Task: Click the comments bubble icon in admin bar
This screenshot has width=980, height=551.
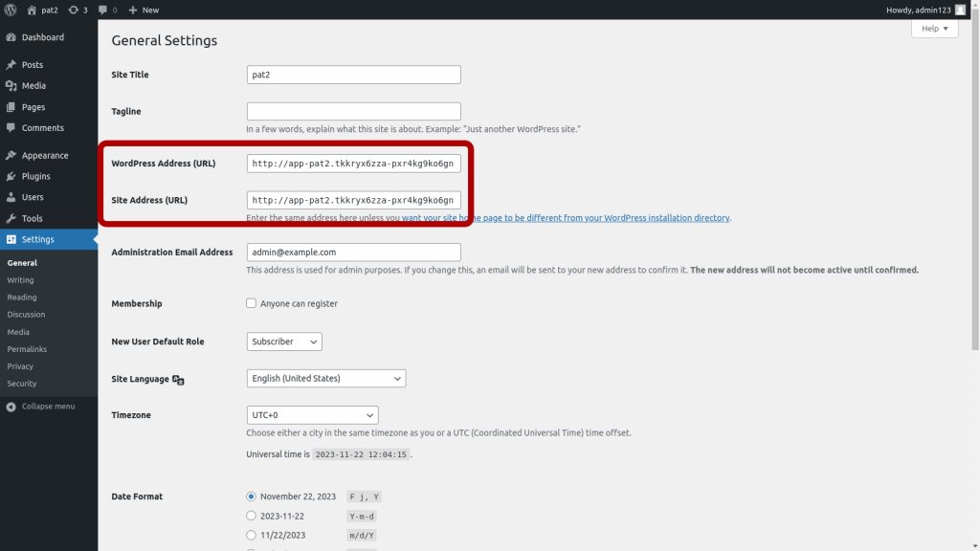Action: coord(101,10)
